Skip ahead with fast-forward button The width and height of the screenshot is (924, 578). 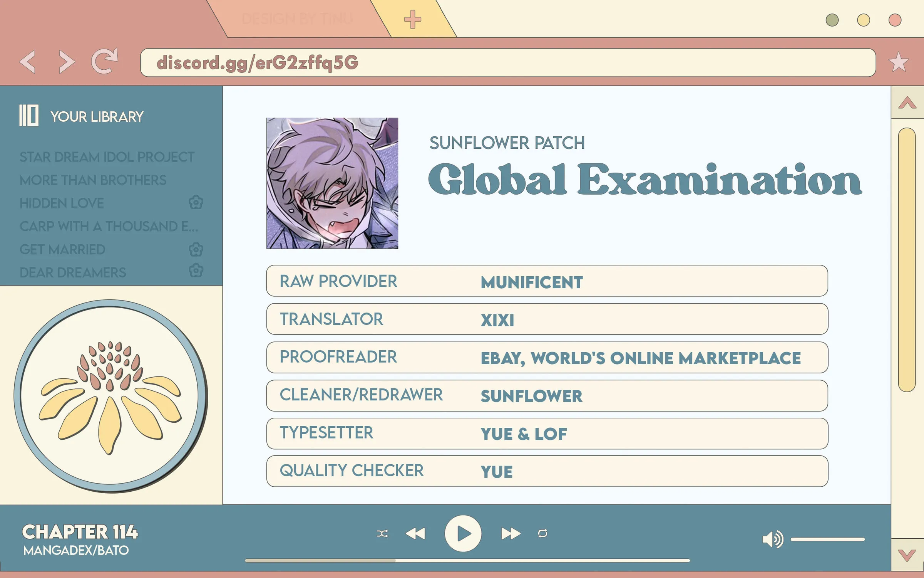[511, 534]
